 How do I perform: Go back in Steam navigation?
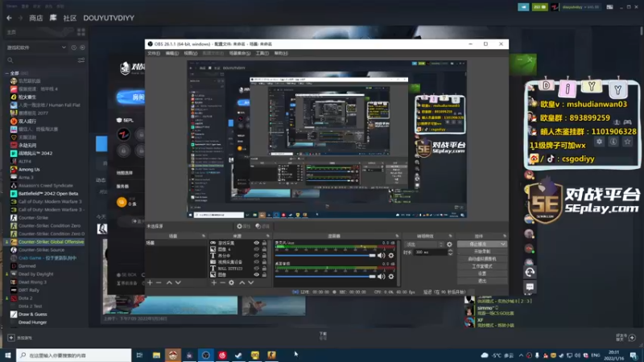(x=9, y=18)
